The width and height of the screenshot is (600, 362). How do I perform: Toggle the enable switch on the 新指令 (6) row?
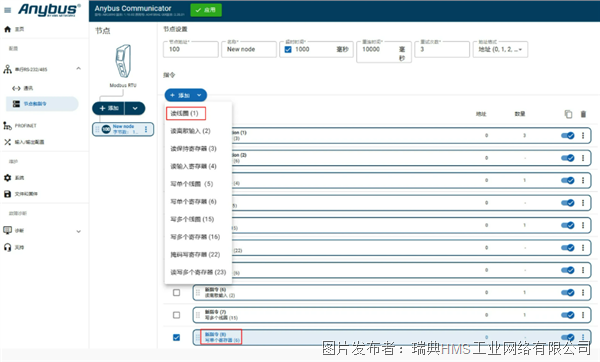[567, 293]
